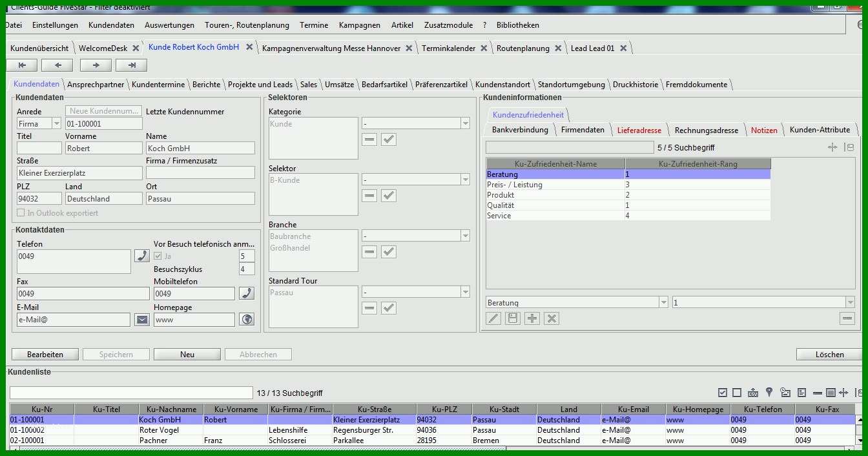Open the Anrede Firma dropdown
The width and height of the screenshot is (868, 456).
56,124
